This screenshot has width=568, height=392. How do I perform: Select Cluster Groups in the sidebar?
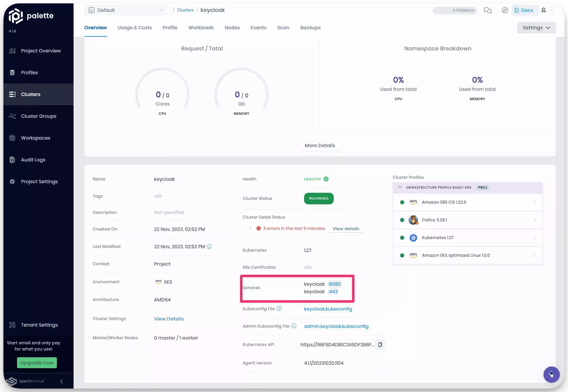tap(38, 116)
